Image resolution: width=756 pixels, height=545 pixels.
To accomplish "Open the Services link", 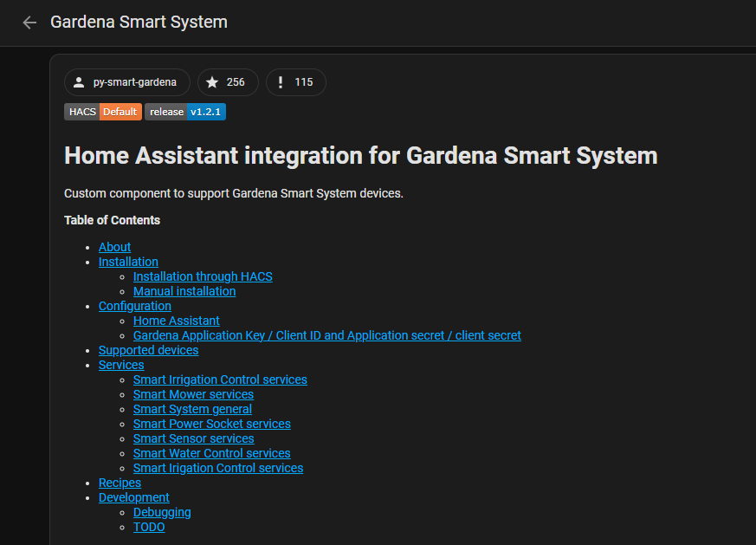I will [x=121, y=365].
